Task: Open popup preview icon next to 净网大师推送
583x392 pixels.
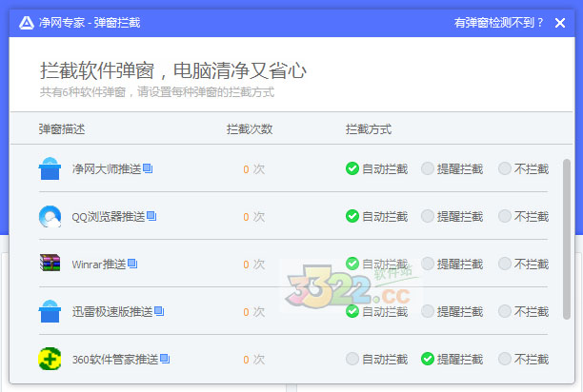Action: [148, 168]
